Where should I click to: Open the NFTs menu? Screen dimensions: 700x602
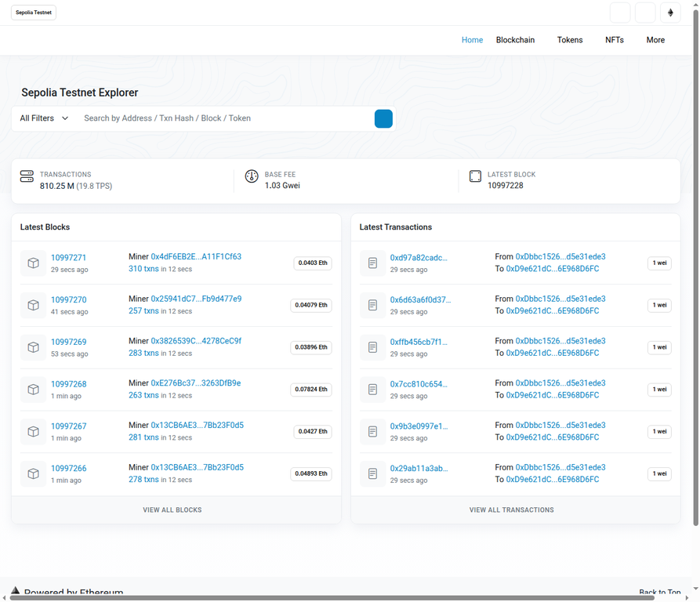(615, 40)
